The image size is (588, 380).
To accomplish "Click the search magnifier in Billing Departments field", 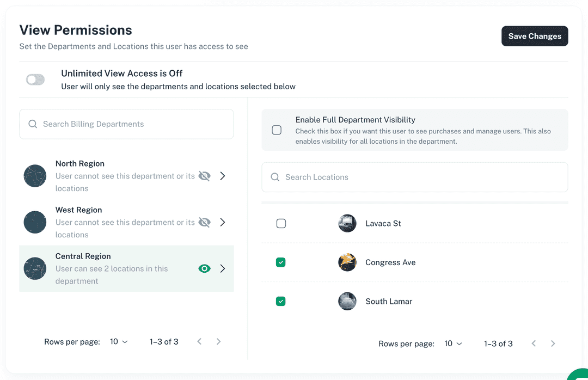I will point(34,124).
